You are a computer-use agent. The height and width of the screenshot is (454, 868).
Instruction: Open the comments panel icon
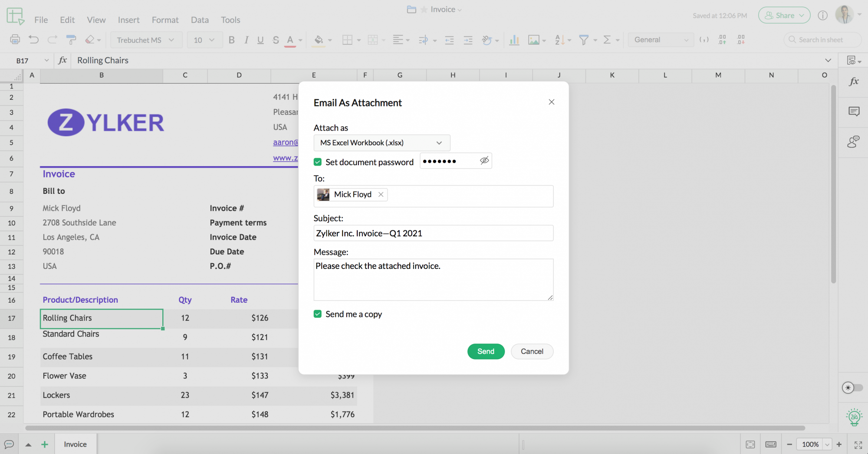click(854, 111)
